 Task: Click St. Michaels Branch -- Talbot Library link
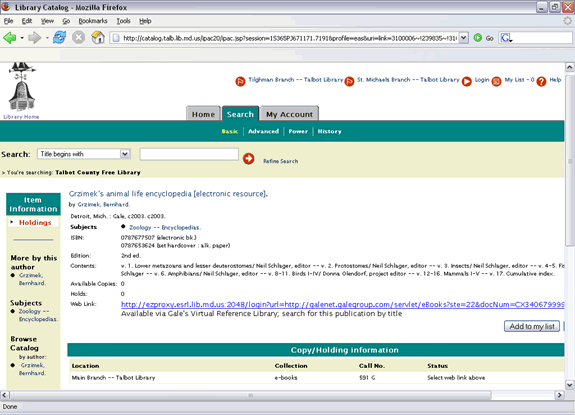point(408,80)
